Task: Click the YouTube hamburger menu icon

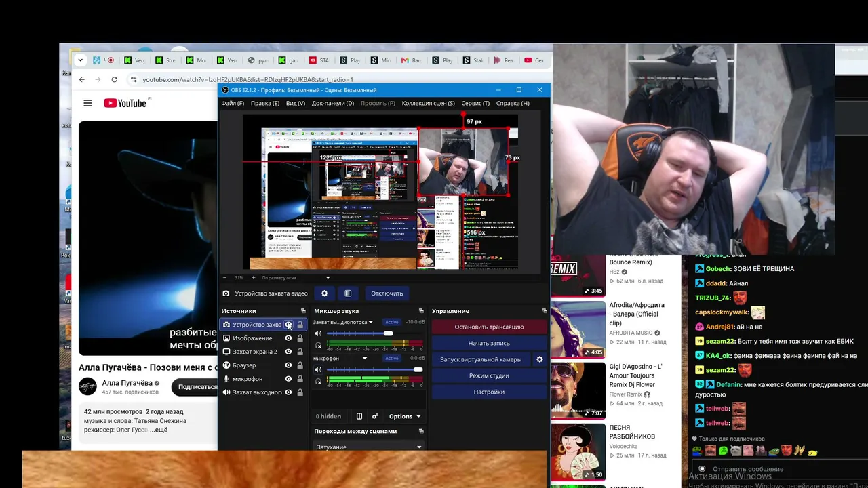Action: 87,103
